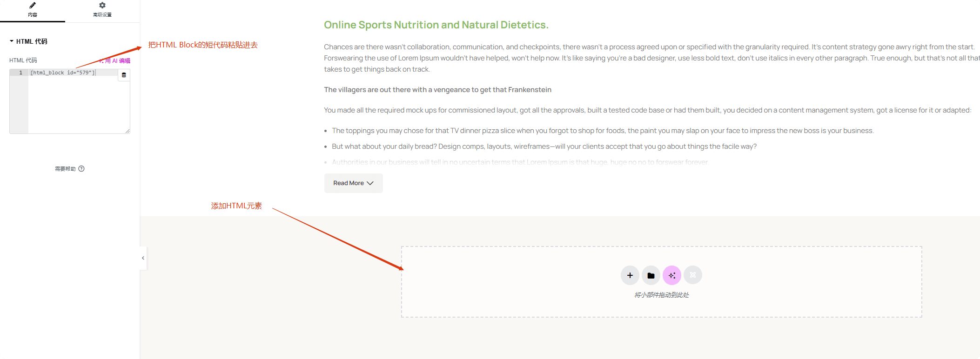Click line number 1 in code gutter
The width and height of the screenshot is (980, 359).
(x=20, y=73)
